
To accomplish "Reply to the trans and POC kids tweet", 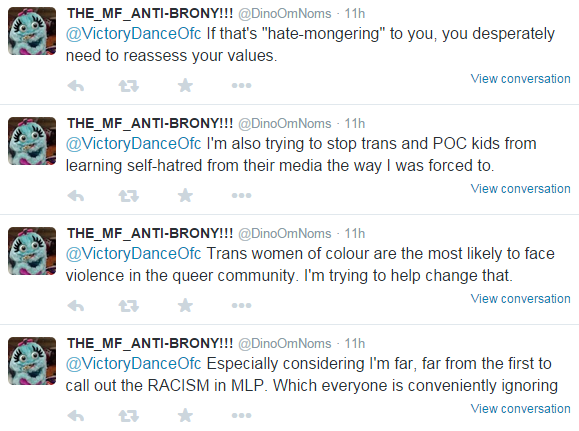I will pos(76,196).
